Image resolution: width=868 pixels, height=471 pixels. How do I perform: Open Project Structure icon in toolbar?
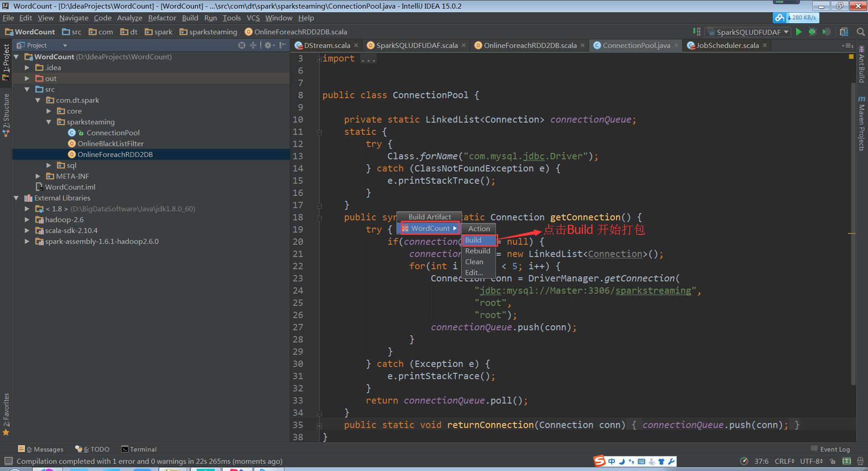click(x=844, y=32)
